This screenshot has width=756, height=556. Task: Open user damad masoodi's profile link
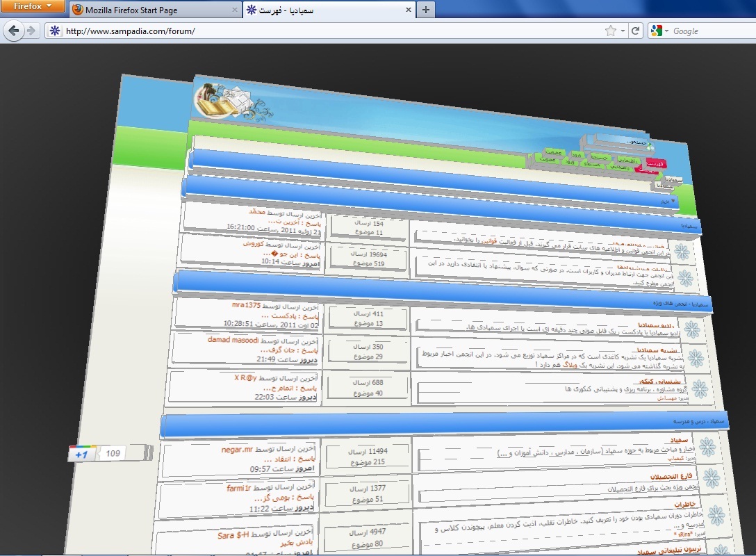(233, 340)
